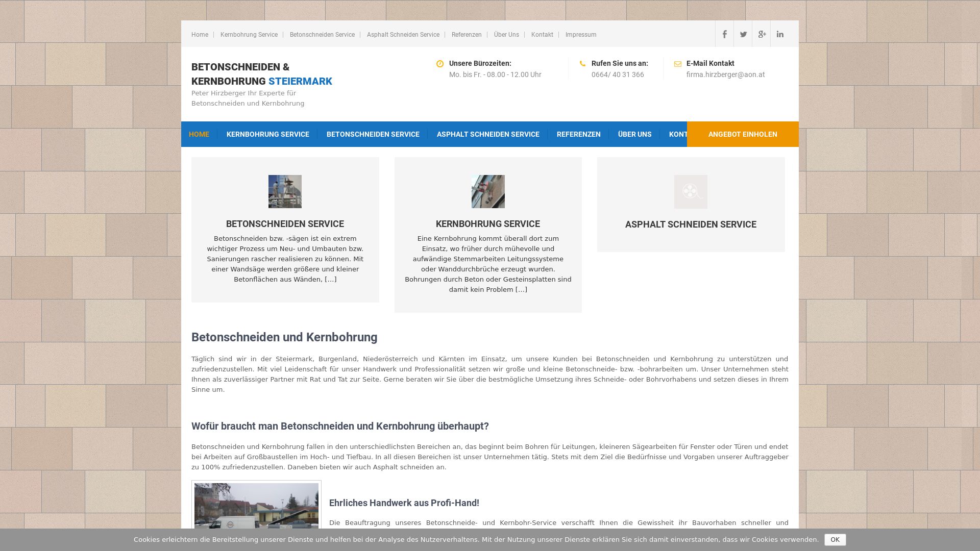Click the phone number 0664/ 40 31 366

point(618,74)
